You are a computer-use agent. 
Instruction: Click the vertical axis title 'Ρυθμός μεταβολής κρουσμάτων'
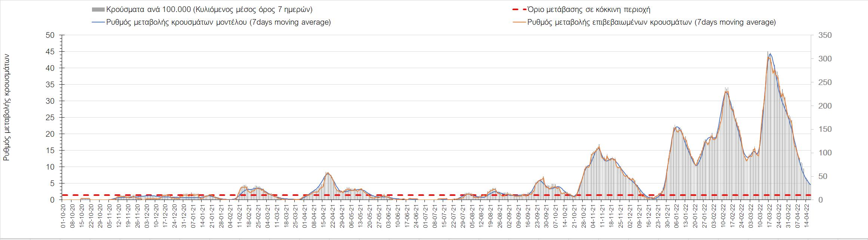coord(6,107)
